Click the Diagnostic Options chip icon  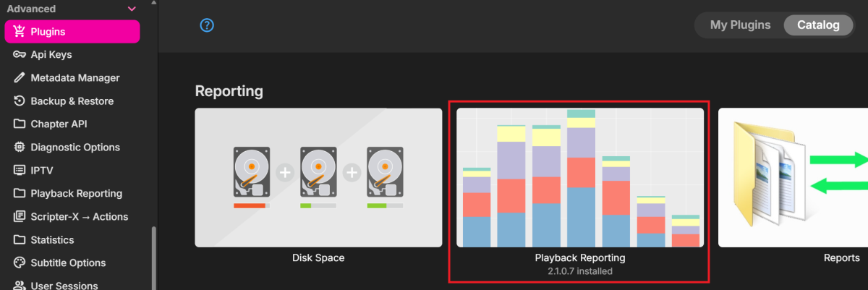(20, 148)
